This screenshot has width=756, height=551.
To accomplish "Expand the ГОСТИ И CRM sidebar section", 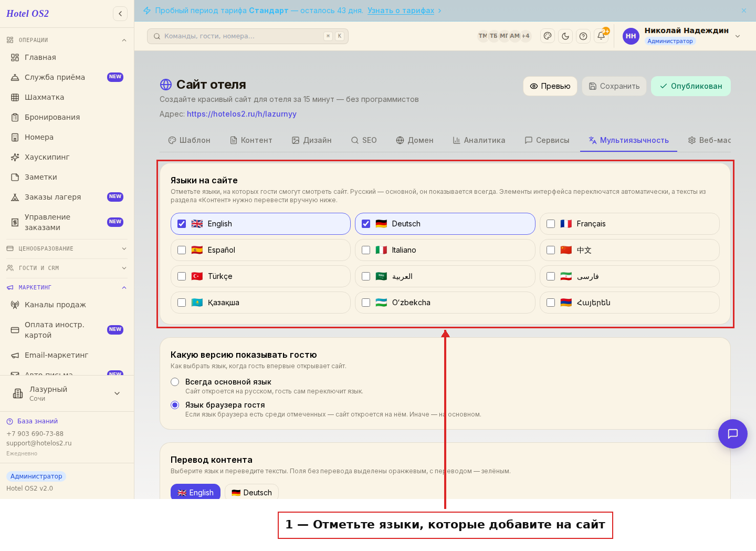I will click(67, 268).
